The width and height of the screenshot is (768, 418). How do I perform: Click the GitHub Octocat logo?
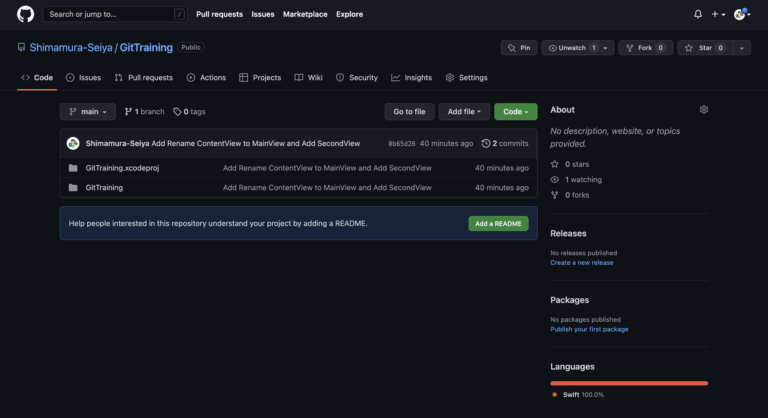click(x=25, y=14)
